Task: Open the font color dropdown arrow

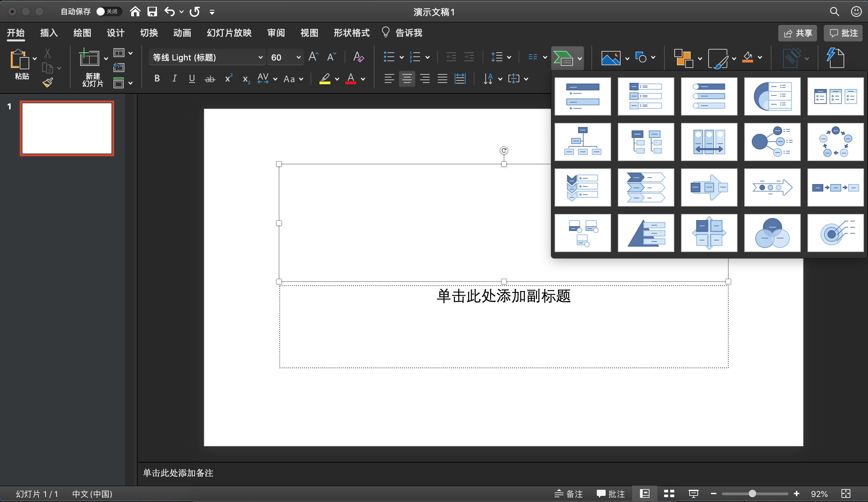Action: pos(363,79)
